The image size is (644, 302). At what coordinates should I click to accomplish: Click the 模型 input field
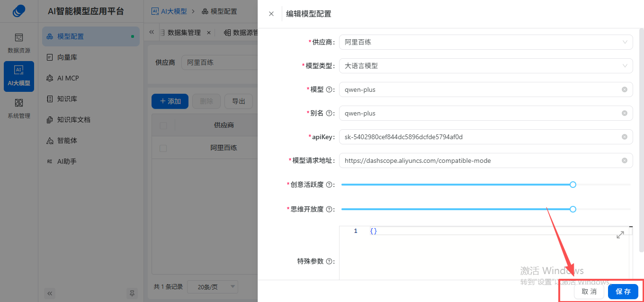(486, 89)
